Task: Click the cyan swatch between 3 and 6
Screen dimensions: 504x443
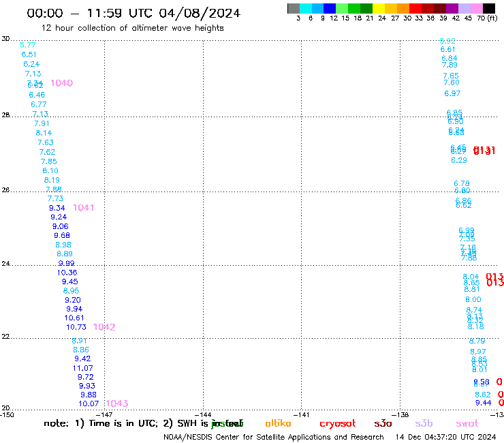Action: pyautogui.click(x=306, y=8)
